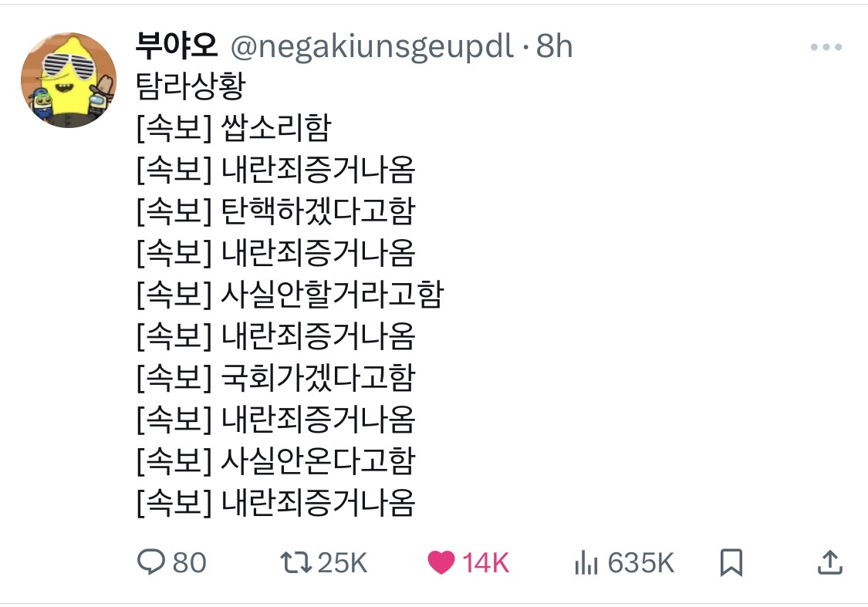
Task: Click the line [속보] 쌉소리함
Action: click(x=233, y=128)
